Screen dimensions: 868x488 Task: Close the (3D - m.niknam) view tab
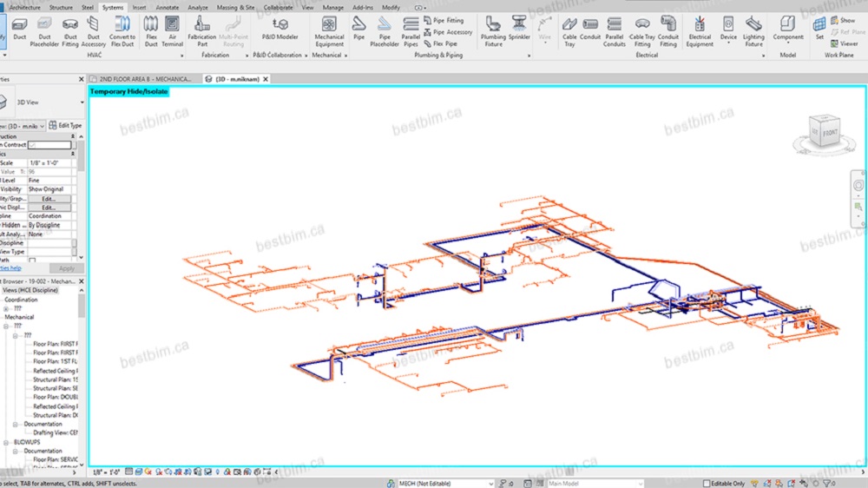266,79
